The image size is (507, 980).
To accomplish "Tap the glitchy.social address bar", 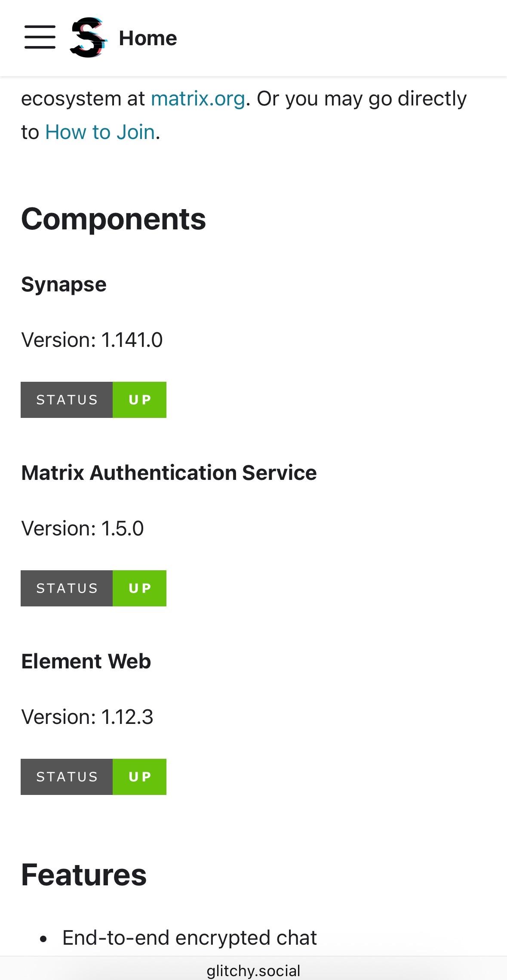I will [x=253, y=971].
